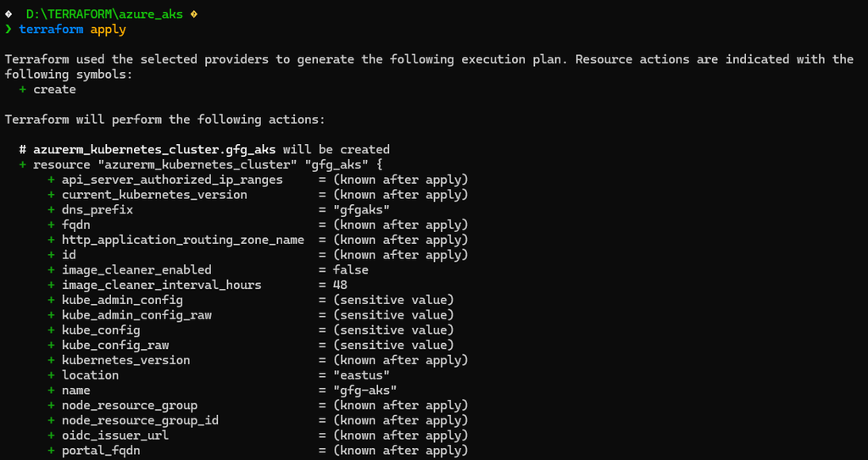Click the plus sign before resource azurerm_kubernetes_cluster
The height and width of the screenshot is (460, 868).
[x=23, y=164]
